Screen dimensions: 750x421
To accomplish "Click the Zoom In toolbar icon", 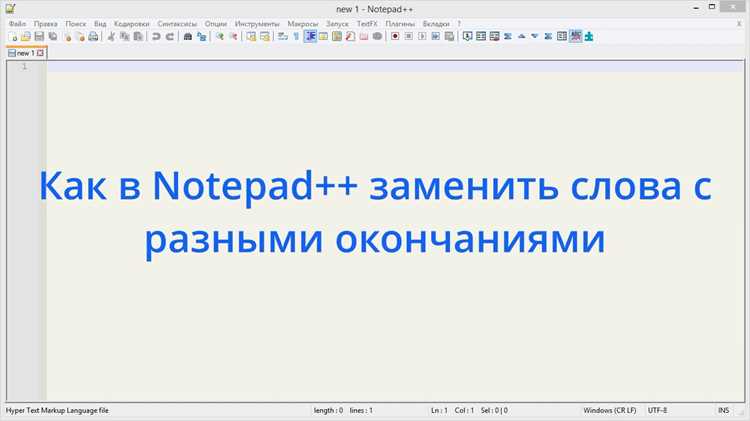I will [220, 36].
